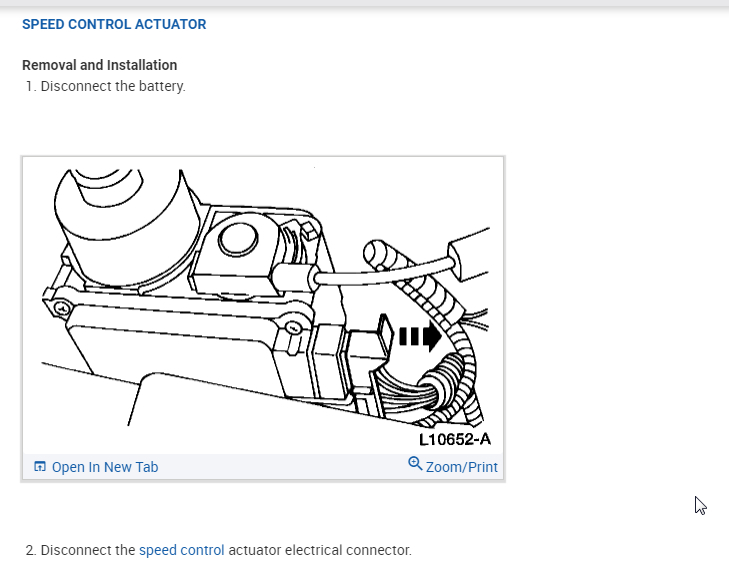Click the actuator connector diagram image
The image size is (729, 585).
point(263,306)
